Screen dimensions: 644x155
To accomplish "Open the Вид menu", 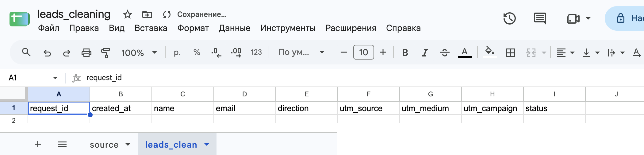I will coord(117,28).
